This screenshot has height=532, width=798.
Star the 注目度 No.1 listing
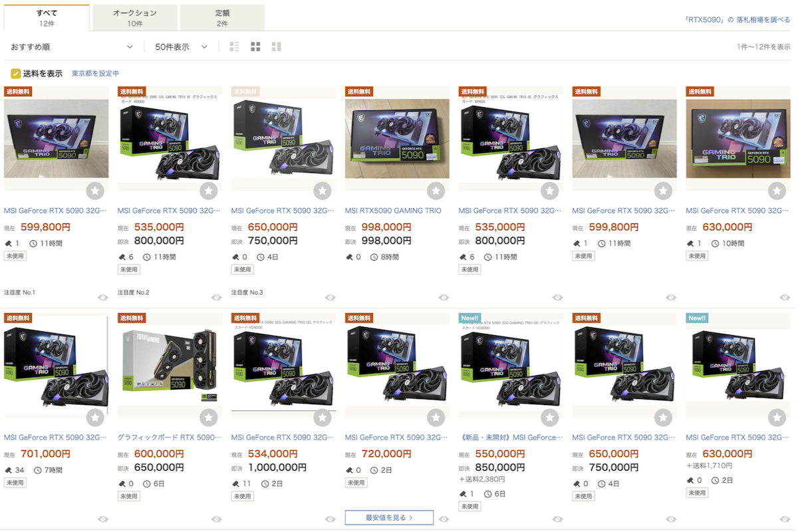point(95,191)
